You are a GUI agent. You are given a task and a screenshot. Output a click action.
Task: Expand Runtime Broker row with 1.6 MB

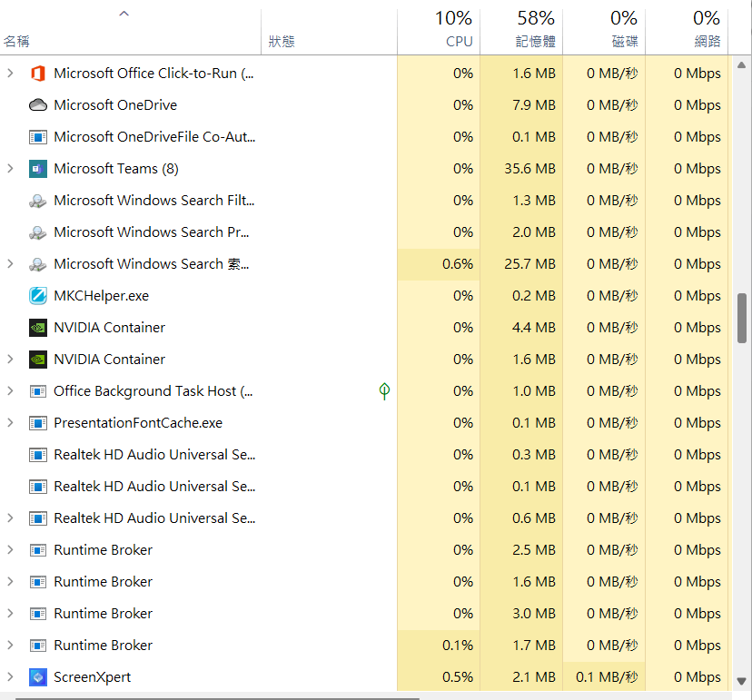[x=10, y=582]
